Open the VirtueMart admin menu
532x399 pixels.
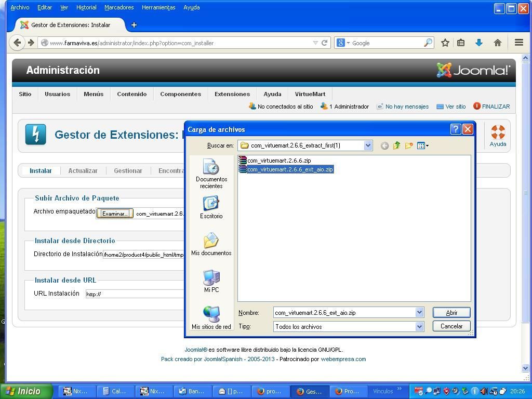pyautogui.click(x=310, y=94)
